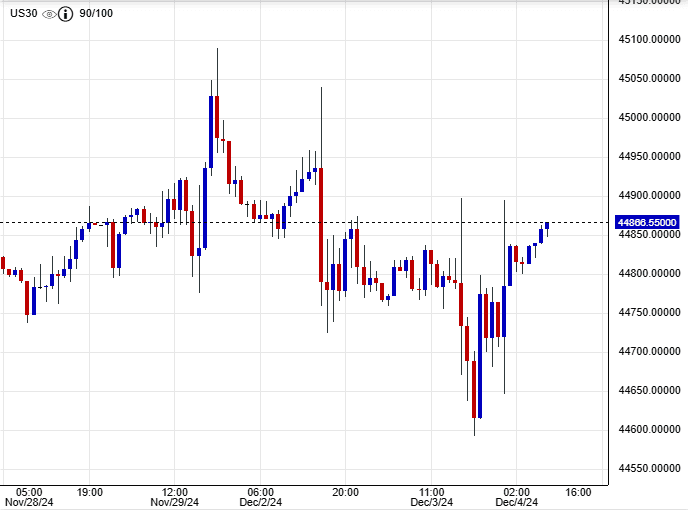688x510 pixels.
Task: Click the 06:00 time axis label
Action: coord(260,492)
